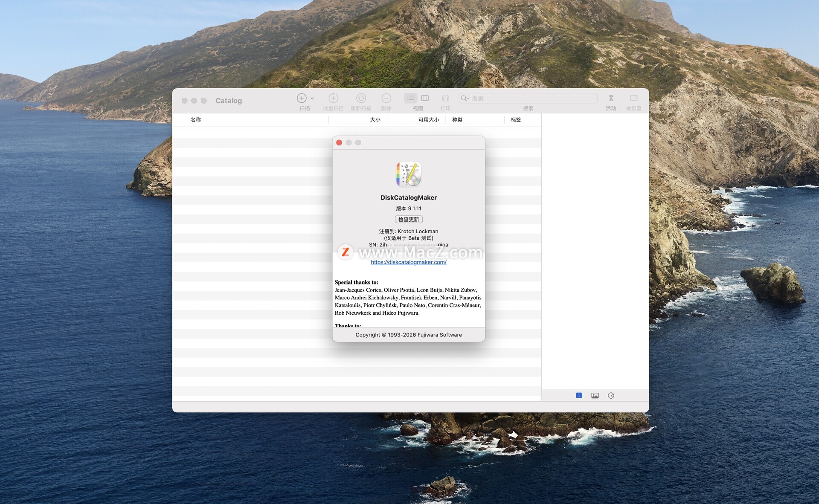
Task: Select the info tab in inspector
Action: [x=579, y=395]
